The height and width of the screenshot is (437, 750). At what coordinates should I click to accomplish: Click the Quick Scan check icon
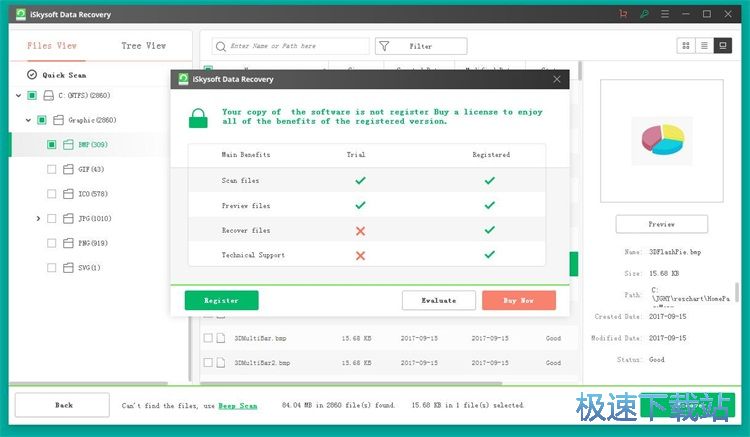[32, 75]
